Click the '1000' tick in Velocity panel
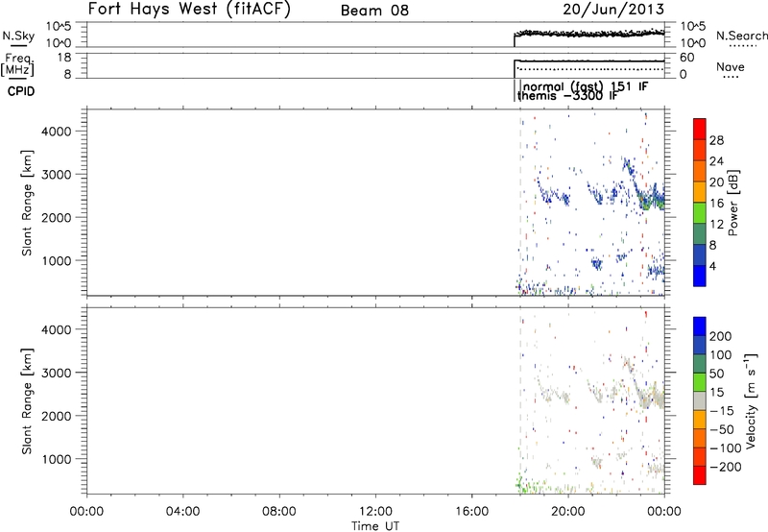 pyautogui.click(x=56, y=459)
